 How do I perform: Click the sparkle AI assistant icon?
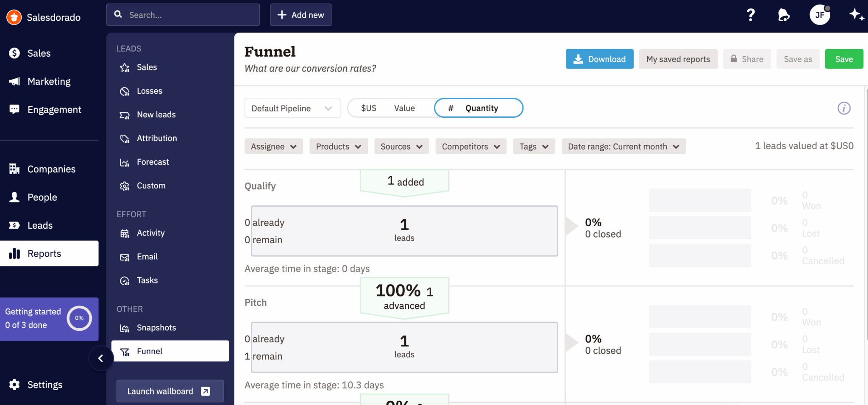tap(856, 15)
